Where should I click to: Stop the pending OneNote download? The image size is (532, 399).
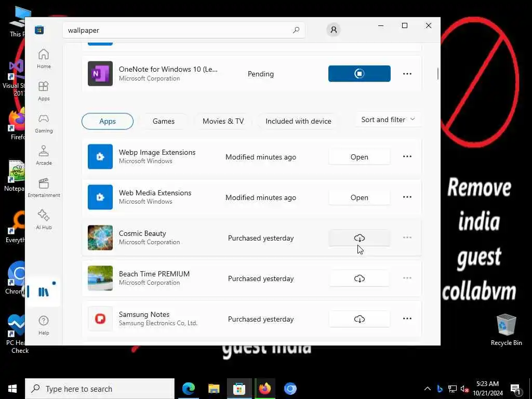(x=360, y=74)
